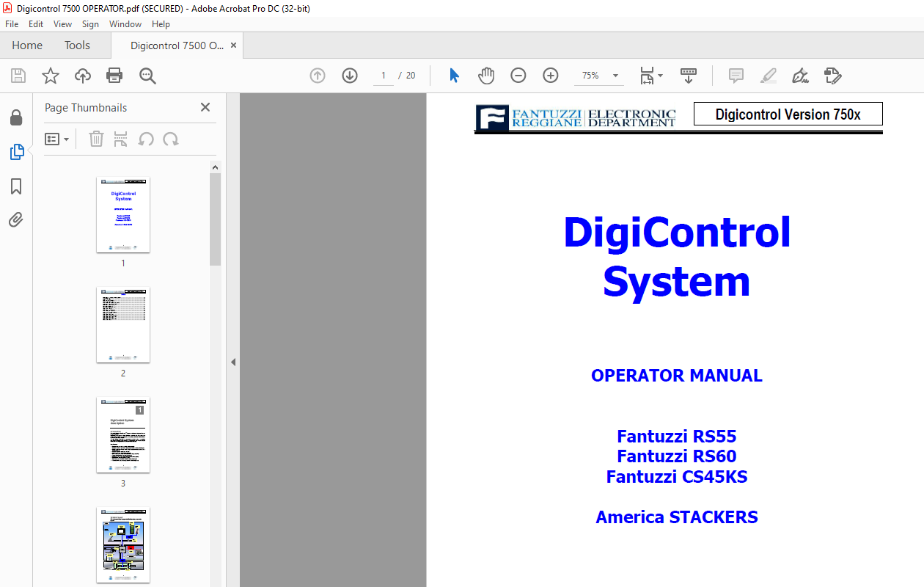Activate the Hand pan tool
924x587 pixels.
(x=486, y=76)
